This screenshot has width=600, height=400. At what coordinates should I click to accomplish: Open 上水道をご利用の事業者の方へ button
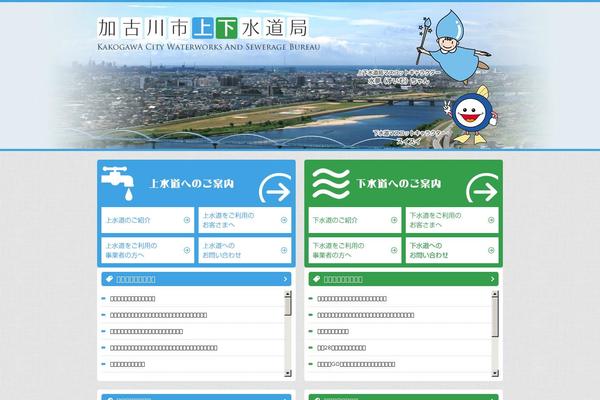click(148, 250)
